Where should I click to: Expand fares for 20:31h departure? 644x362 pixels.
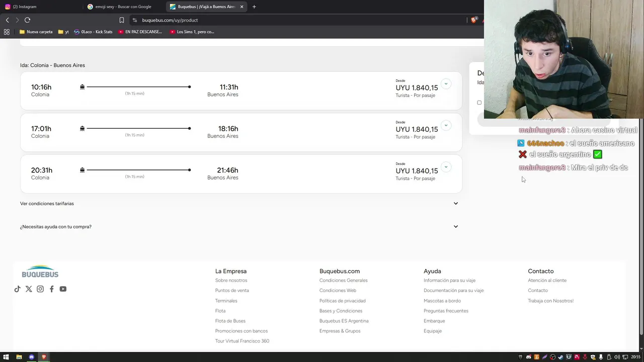(x=446, y=167)
